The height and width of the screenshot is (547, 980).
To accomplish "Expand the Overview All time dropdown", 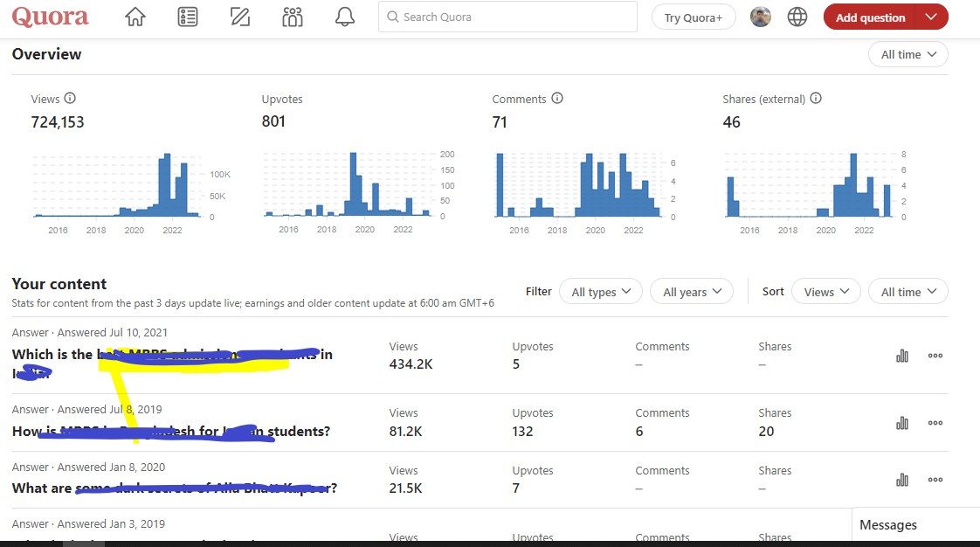I will [908, 54].
